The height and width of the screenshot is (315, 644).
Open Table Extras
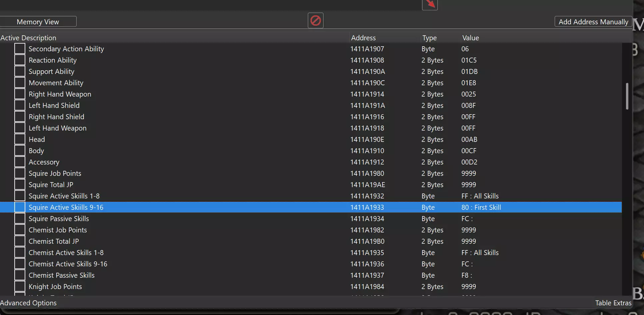click(613, 303)
